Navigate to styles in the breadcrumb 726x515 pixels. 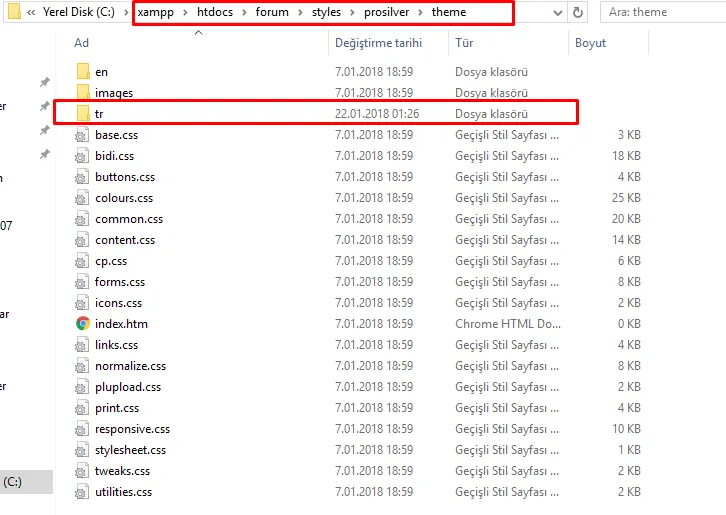click(326, 12)
